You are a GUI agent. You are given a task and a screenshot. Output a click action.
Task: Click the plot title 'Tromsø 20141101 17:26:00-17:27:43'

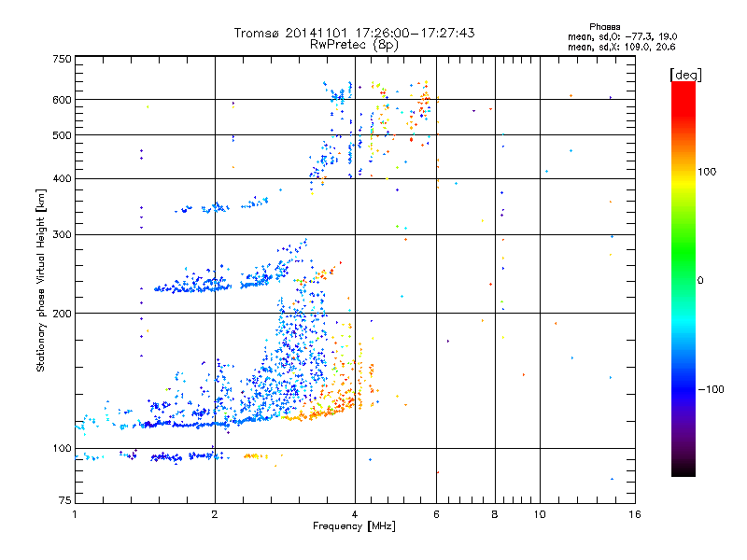coord(354,33)
